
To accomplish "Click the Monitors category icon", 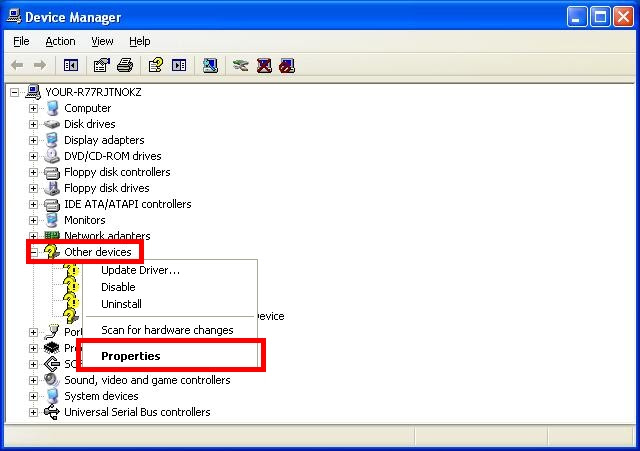I will pos(52,220).
